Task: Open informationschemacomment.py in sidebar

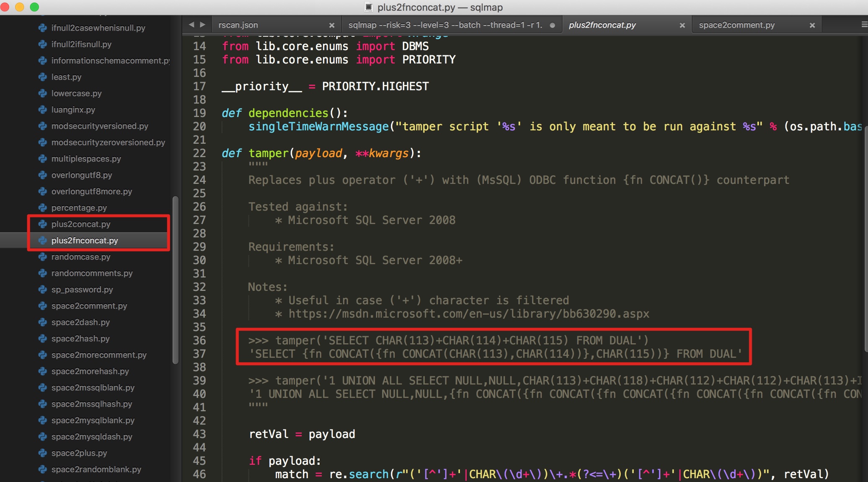Action: tap(110, 61)
